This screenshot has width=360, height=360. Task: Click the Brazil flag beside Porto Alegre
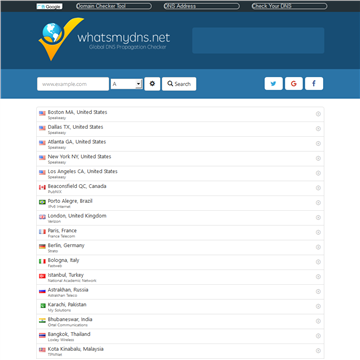[42, 202]
